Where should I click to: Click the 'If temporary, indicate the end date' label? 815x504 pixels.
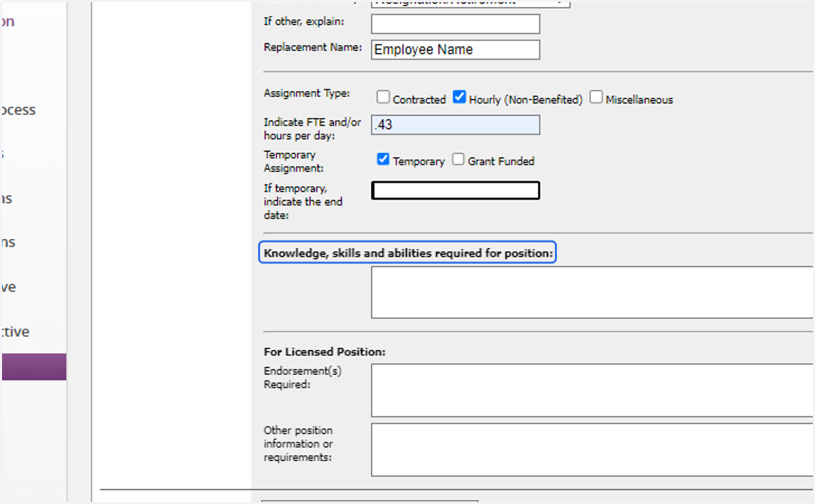click(303, 202)
